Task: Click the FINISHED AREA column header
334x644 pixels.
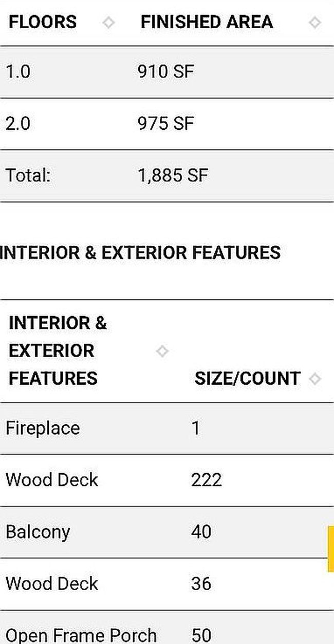Action: pyautogui.click(x=207, y=22)
